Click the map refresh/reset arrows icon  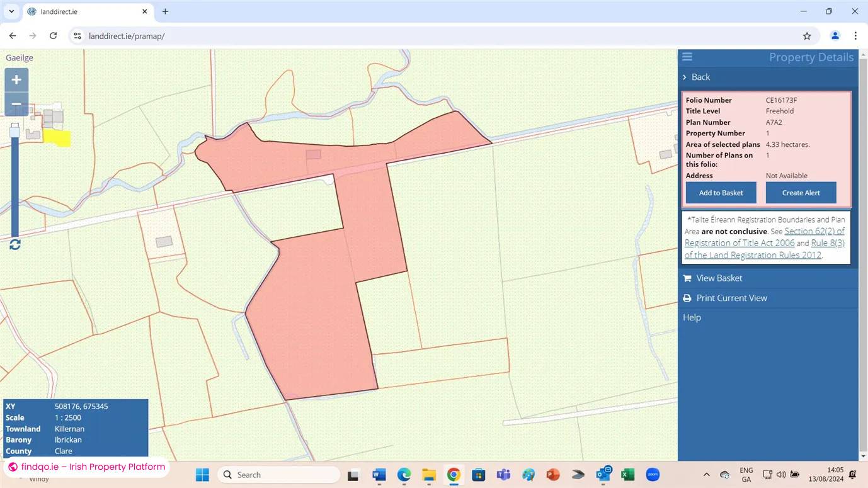[15, 244]
